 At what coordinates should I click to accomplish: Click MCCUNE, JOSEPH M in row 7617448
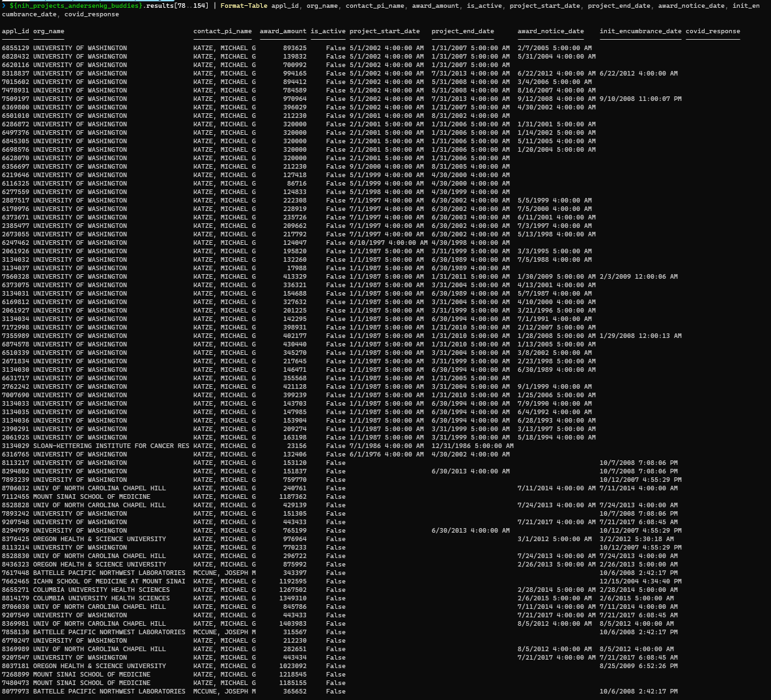[x=224, y=573]
